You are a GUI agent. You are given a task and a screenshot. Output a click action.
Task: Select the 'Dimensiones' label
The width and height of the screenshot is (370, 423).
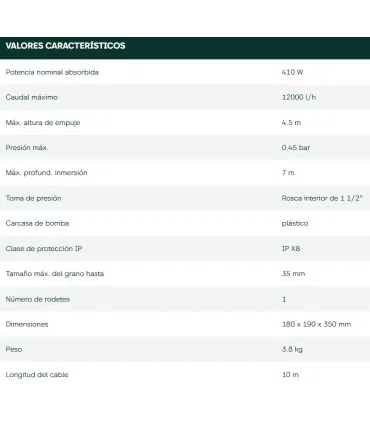[x=27, y=324]
